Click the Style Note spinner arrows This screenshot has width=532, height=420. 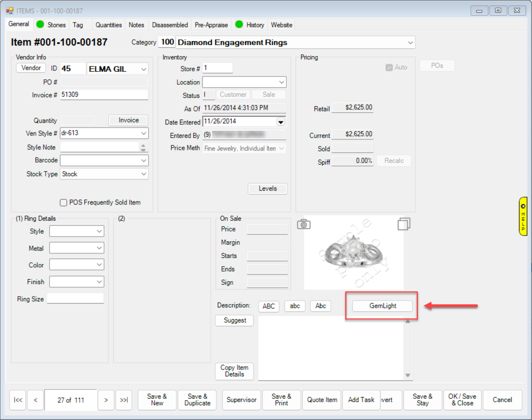coord(143,147)
